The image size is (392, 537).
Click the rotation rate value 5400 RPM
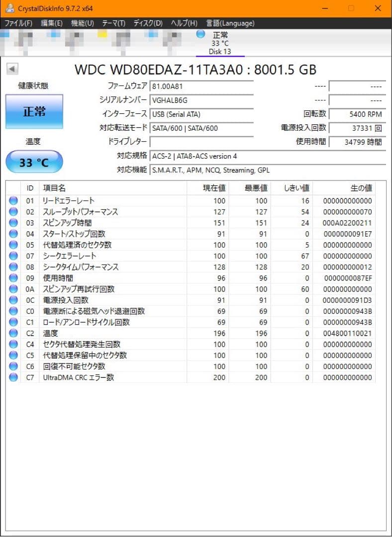(x=357, y=114)
